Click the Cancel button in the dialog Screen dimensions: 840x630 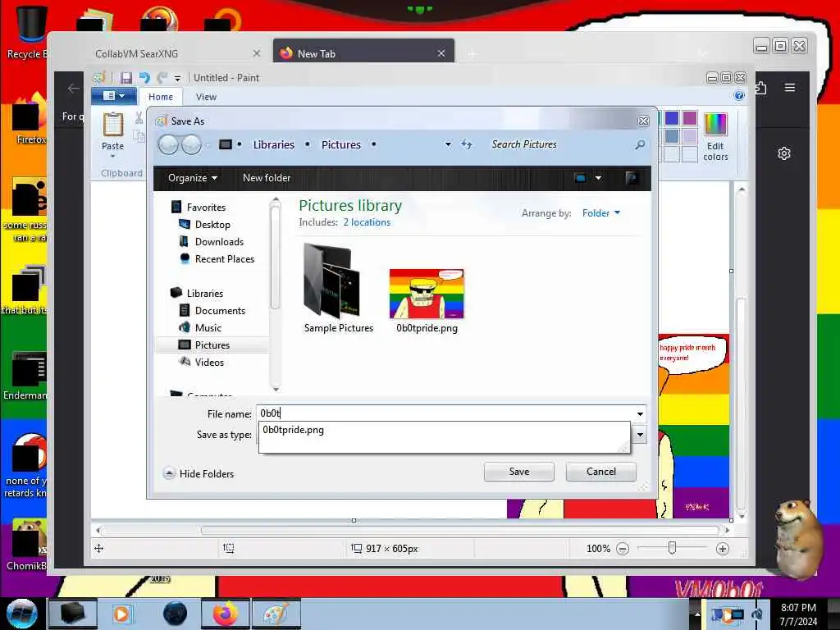tap(600, 472)
